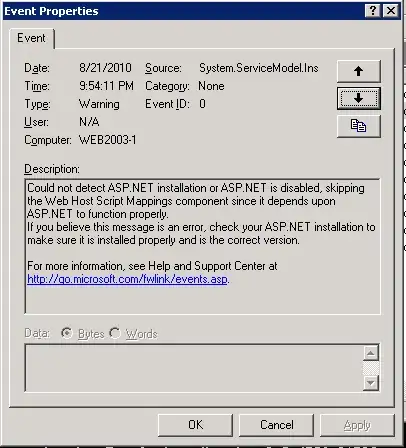This screenshot has height=448, width=406.
Task: Click inside the empty Data box
Action: (194, 368)
